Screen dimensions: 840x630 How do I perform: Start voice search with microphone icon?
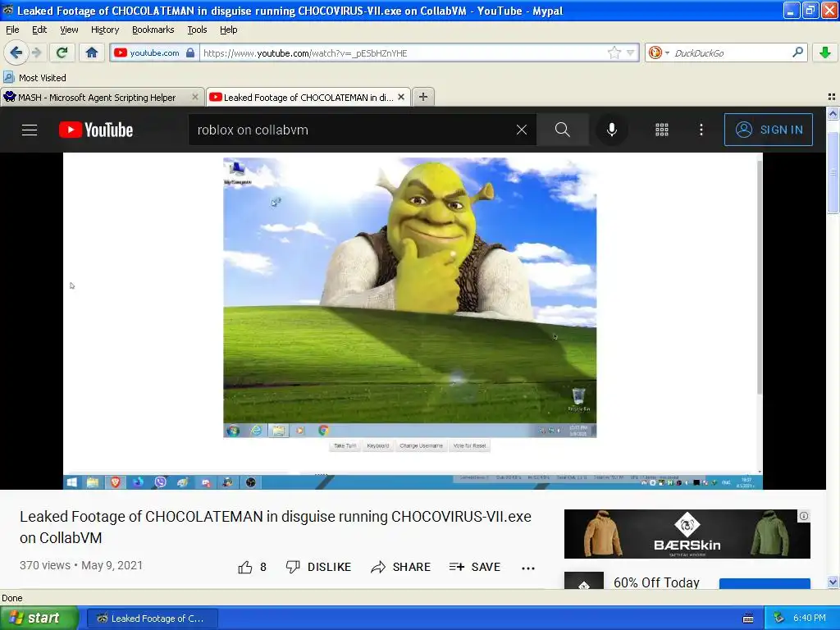(x=612, y=130)
